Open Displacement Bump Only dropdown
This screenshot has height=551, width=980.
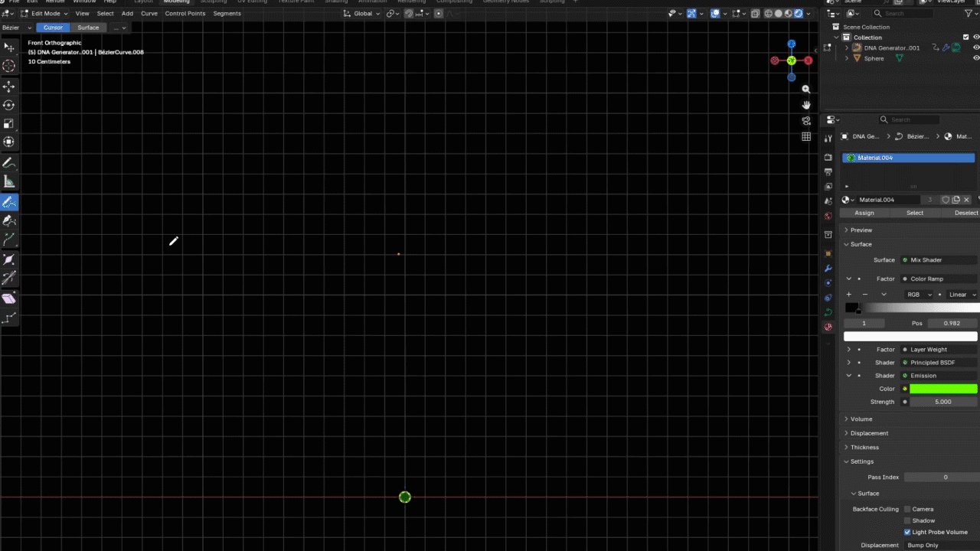click(942, 546)
